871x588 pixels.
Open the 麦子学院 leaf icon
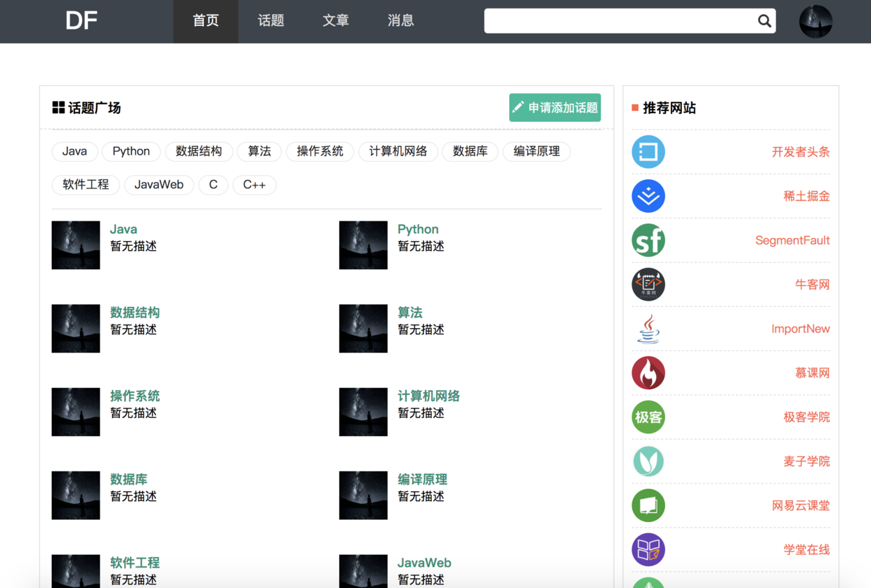[x=648, y=462]
